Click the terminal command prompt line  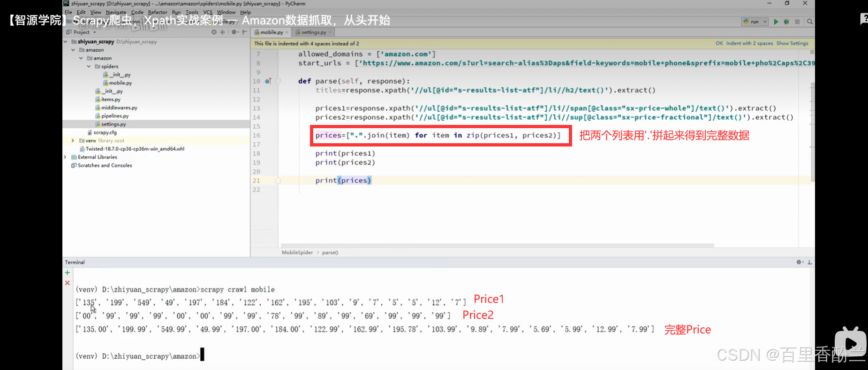click(140, 356)
